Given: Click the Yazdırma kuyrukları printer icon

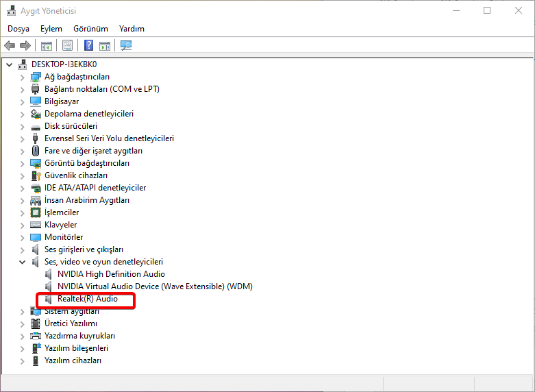Looking at the screenshot, I should click(36, 336).
